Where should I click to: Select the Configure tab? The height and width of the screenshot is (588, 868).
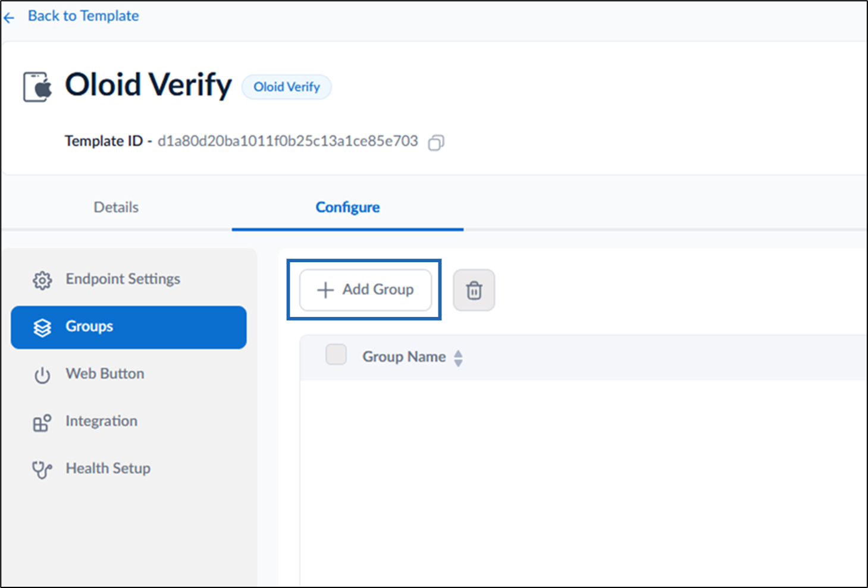pyautogui.click(x=347, y=207)
